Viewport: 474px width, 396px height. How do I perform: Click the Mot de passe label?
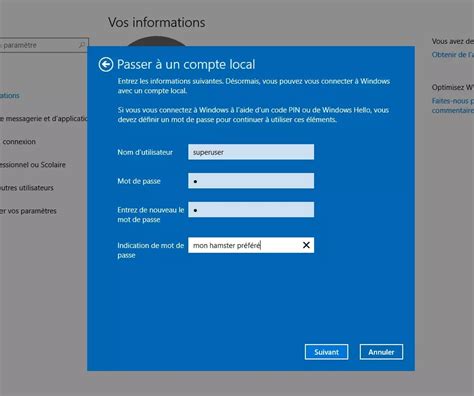point(139,181)
